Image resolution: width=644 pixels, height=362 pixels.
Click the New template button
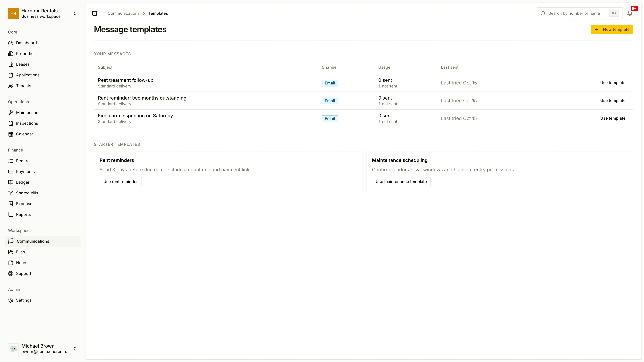point(612,29)
